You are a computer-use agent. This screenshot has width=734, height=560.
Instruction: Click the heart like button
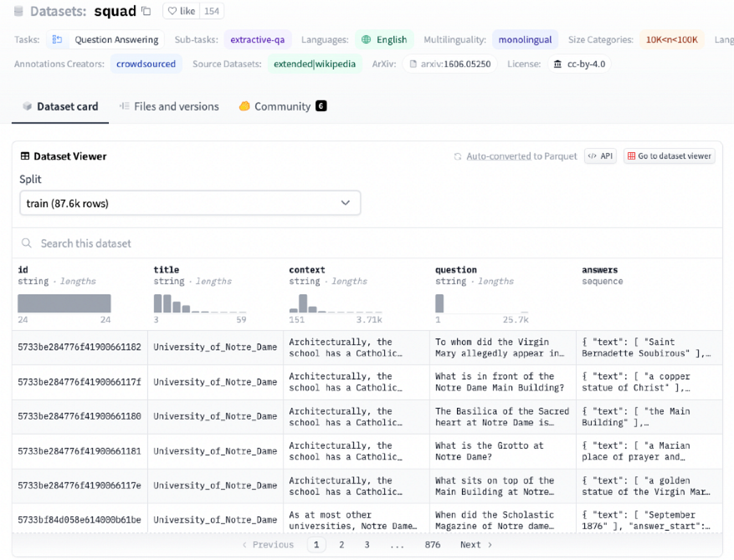[x=181, y=11]
